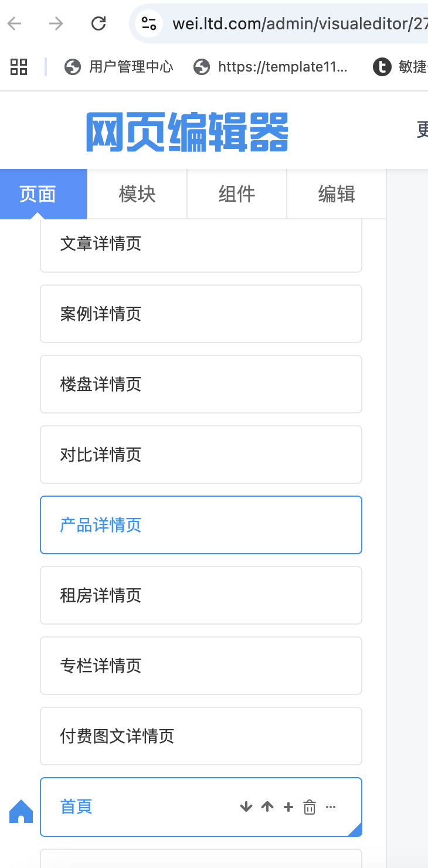
Task: Switch to the 组件 tab
Action: (237, 194)
